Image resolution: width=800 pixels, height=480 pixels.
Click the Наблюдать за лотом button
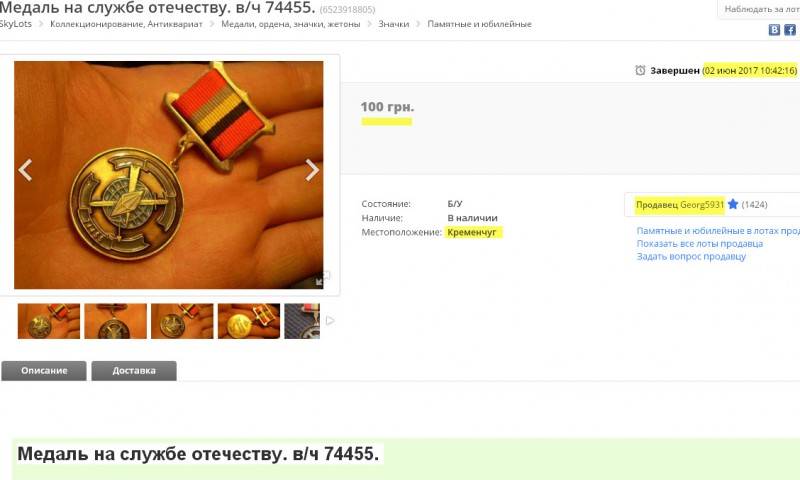coord(760,9)
